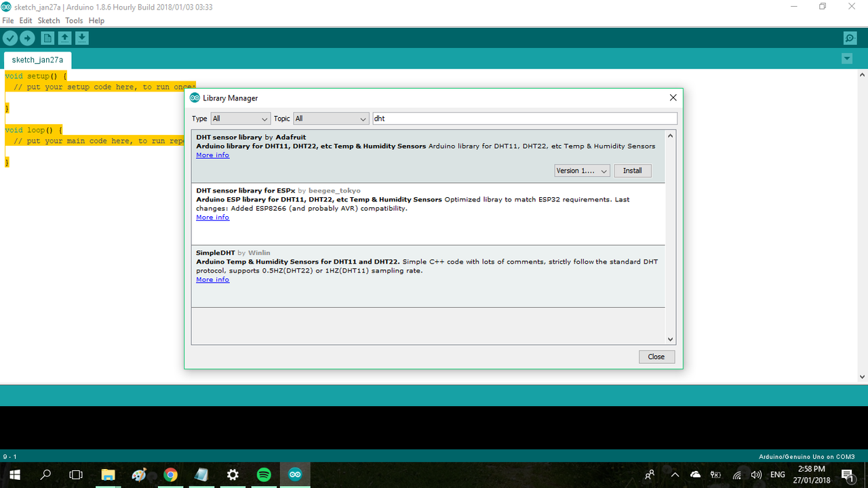
Task: Open the Wi-Fi network icon
Action: point(736,475)
